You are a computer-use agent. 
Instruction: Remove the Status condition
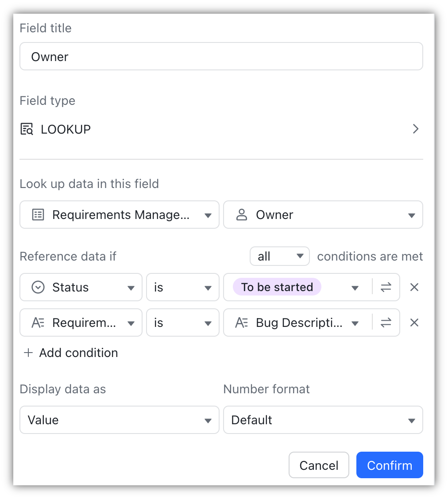(414, 288)
